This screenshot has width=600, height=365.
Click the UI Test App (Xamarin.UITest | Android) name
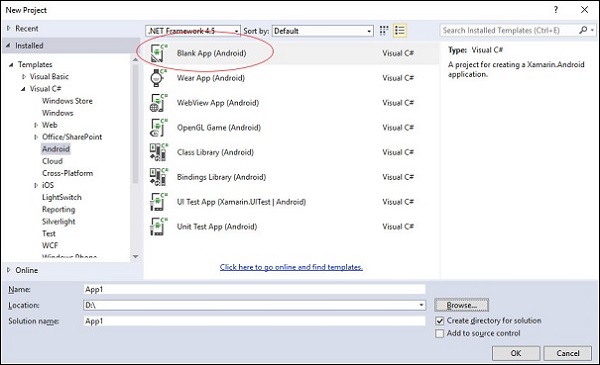(x=241, y=202)
